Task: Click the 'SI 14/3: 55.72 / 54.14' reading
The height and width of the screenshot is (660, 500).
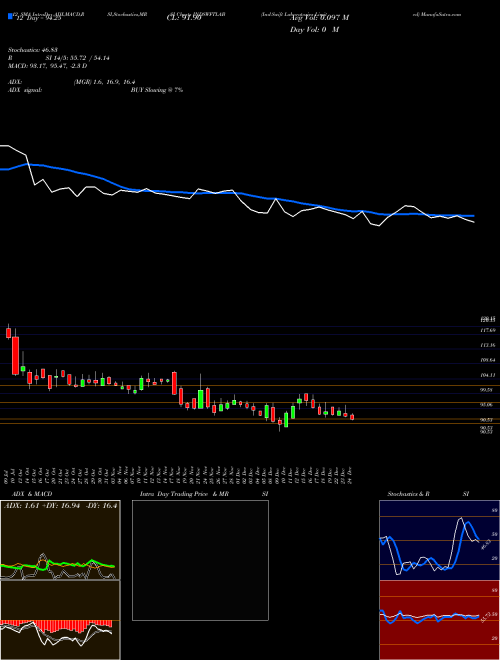Action: pyautogui.click(x=78, y=58)
